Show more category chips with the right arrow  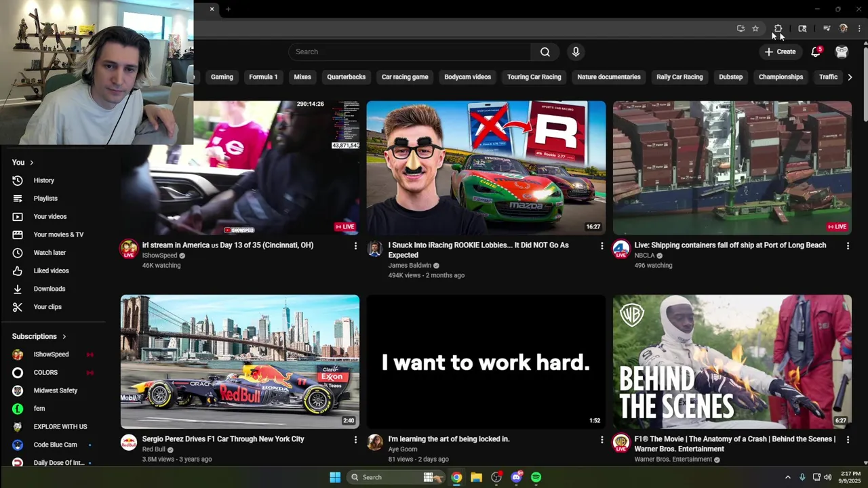pyautogui.click(x=850, y=77)
